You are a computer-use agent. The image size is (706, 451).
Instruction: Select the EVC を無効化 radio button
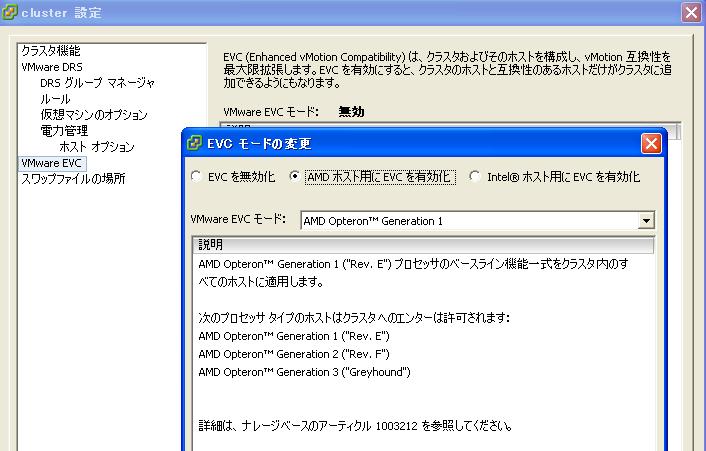click(196, 176)
